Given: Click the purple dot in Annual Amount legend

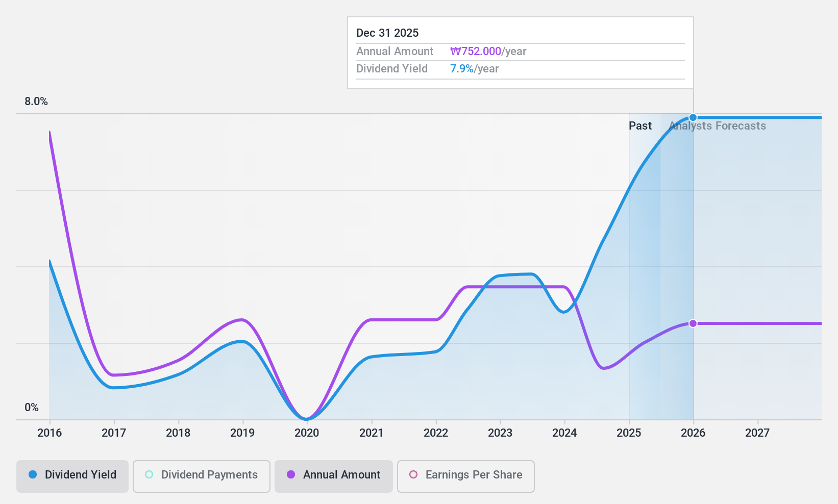Looking at the screenshot, I should [291, 474].
